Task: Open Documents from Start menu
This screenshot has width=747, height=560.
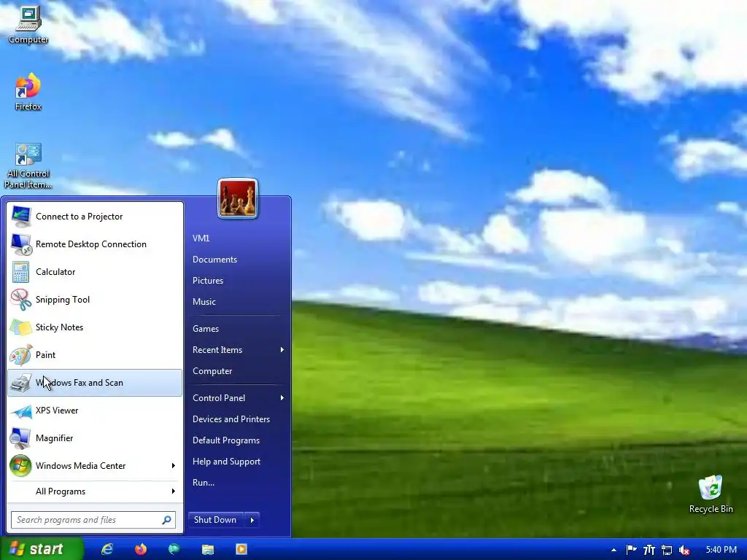Action: click(215, 260)
